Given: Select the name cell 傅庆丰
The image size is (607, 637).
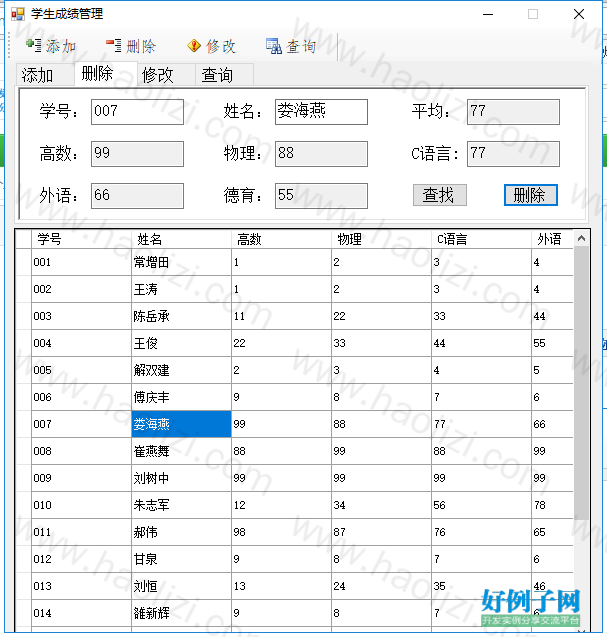Looking at the screenshot, I should click(x=181, y=397).
